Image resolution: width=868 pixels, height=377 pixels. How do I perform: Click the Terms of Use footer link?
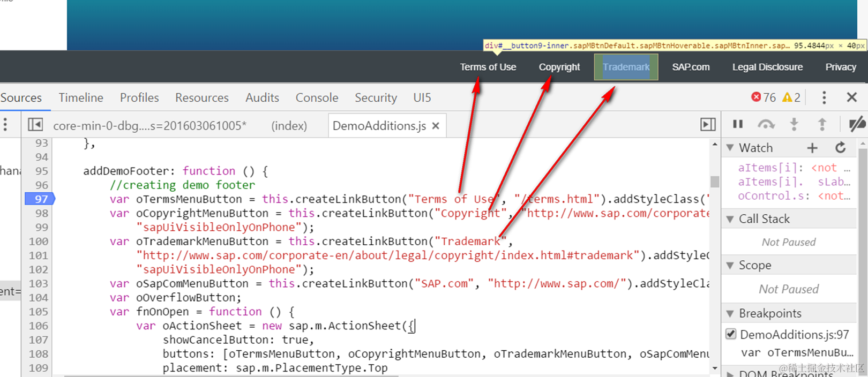(488, 67)
